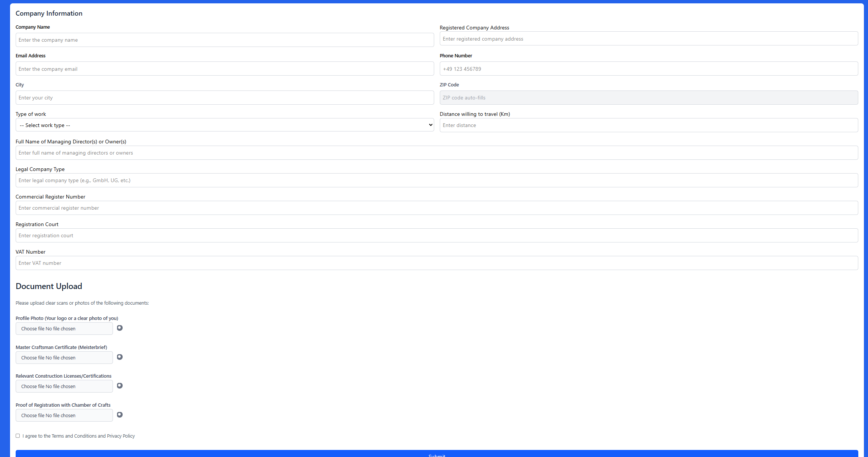Screen dimensions: 868x457
Task: Open the Select work type dropdown
Action: click(x=225, y=125)
